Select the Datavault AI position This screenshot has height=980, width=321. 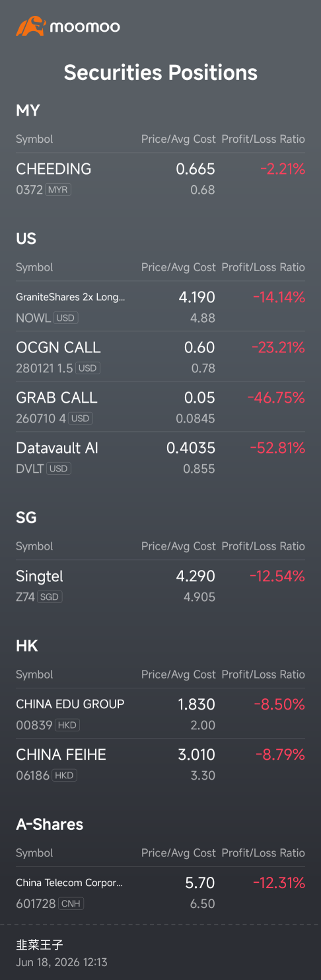coord(160,458)
